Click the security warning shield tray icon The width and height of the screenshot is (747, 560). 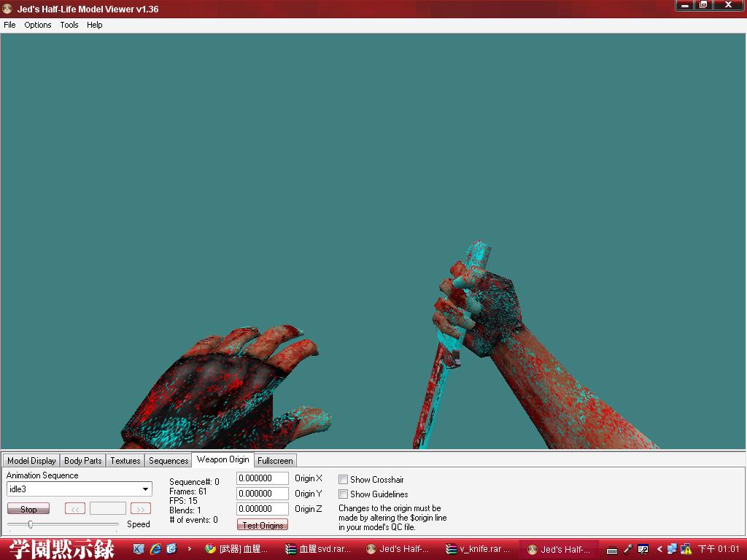(686, 549)
